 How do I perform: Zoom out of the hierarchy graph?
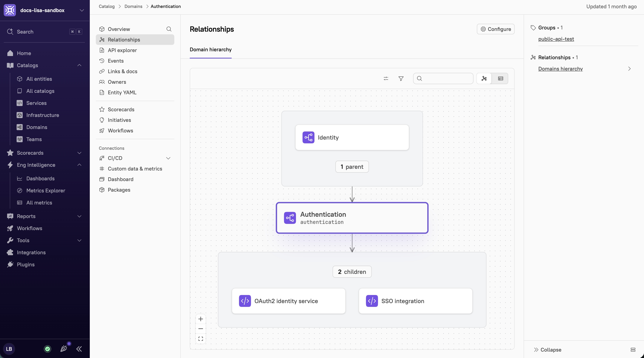(201, 329)
